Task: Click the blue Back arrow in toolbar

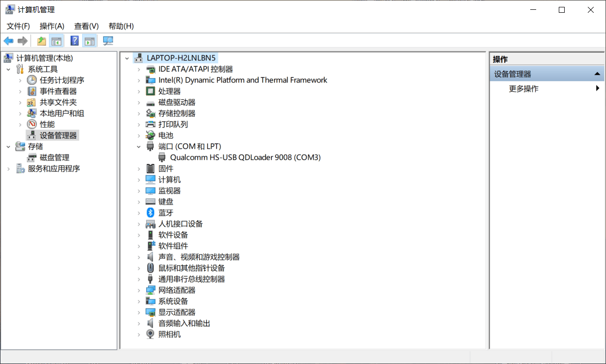Action: click(8, 41)
